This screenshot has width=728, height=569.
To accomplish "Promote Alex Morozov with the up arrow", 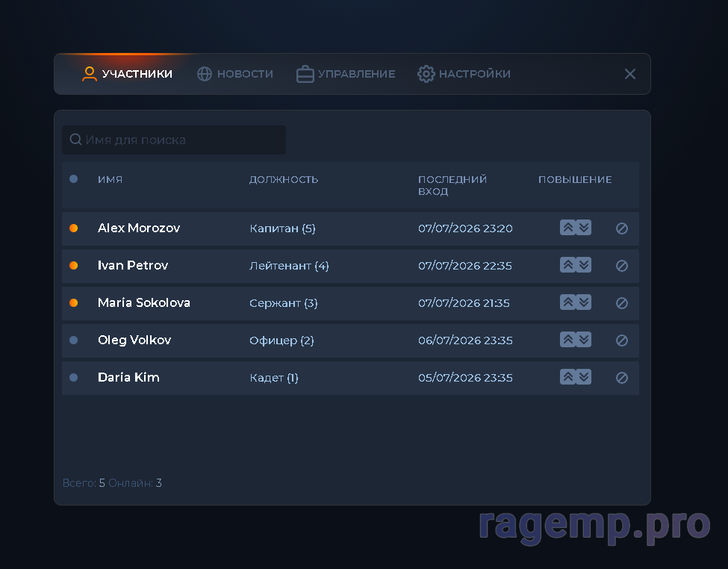I will pyautogui.click(x=567, y=228).
